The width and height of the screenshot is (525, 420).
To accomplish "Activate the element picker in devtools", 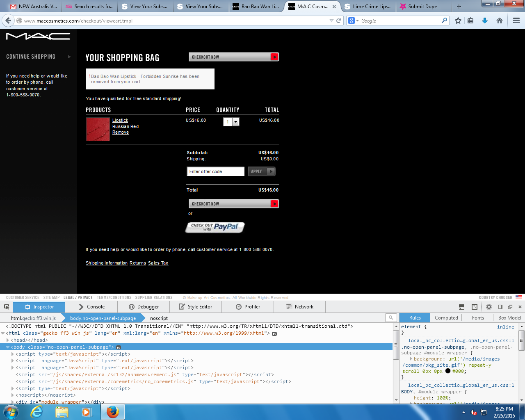I will (7, 307).
